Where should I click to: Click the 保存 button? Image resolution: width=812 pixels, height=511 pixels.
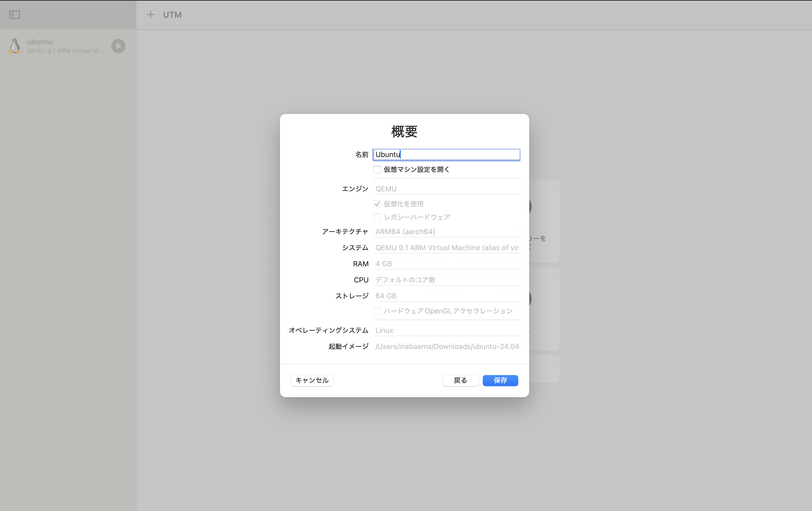click(500, 380)
